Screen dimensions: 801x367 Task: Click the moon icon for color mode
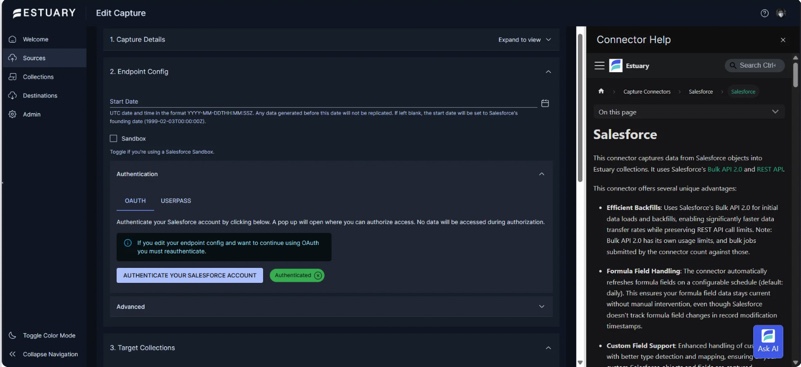(x=13, y=336)
